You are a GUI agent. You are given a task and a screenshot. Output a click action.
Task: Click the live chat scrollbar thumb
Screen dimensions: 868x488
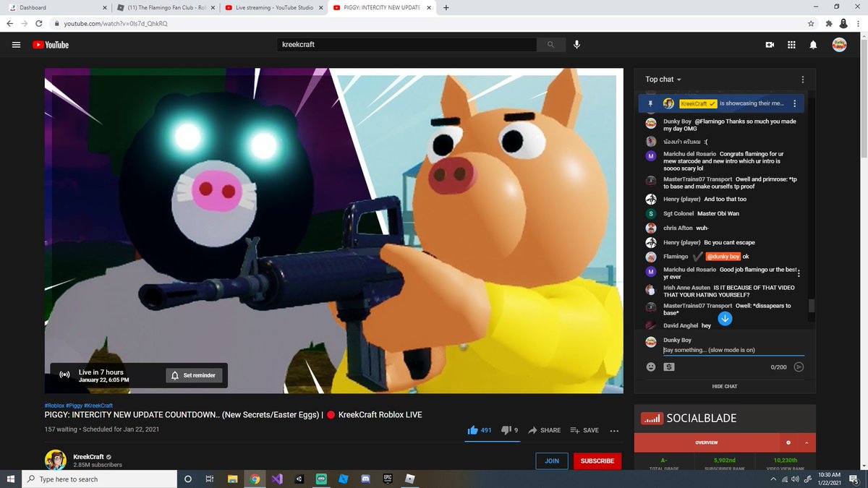(x=812, y=306)
